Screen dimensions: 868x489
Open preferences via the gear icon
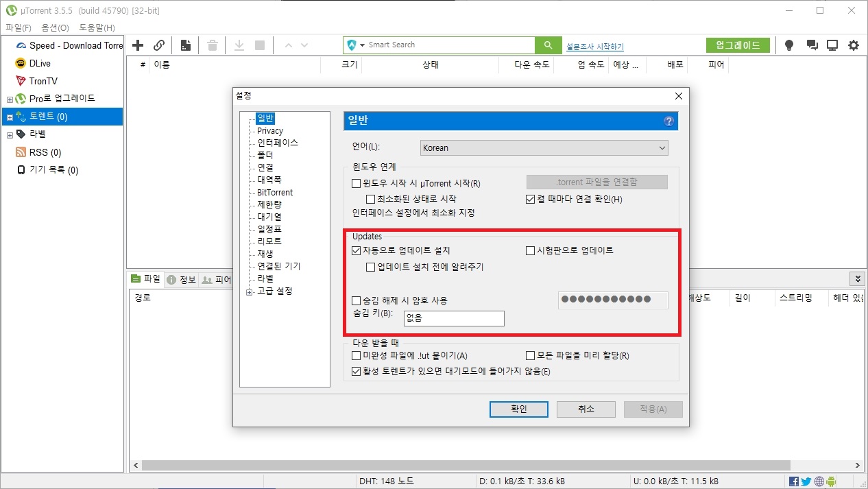pos(854,45)
